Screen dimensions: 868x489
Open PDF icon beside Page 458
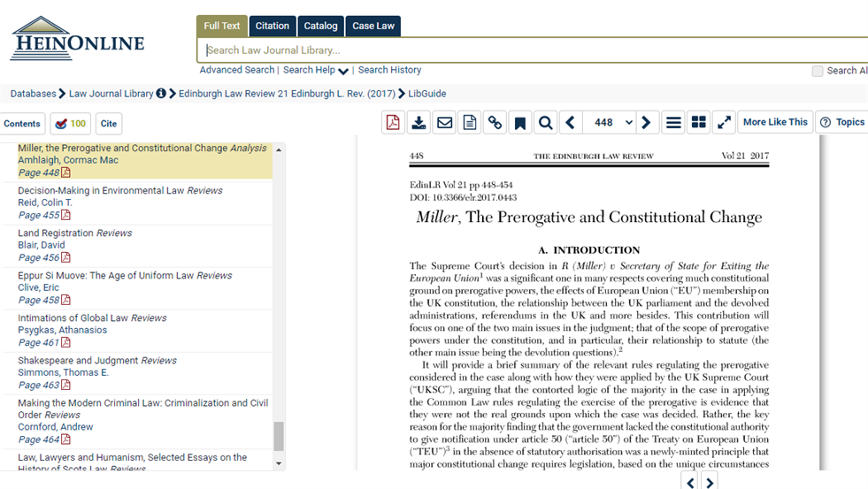65,300
